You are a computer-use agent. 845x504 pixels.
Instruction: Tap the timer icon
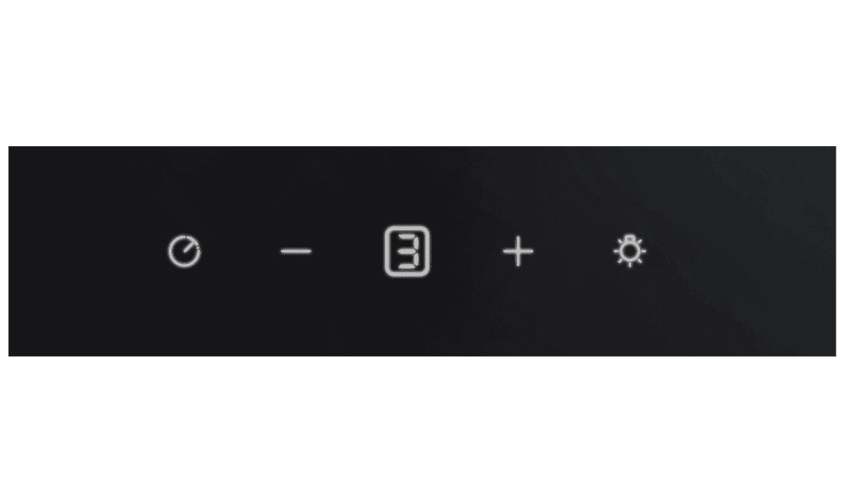(x=184, y=251)
